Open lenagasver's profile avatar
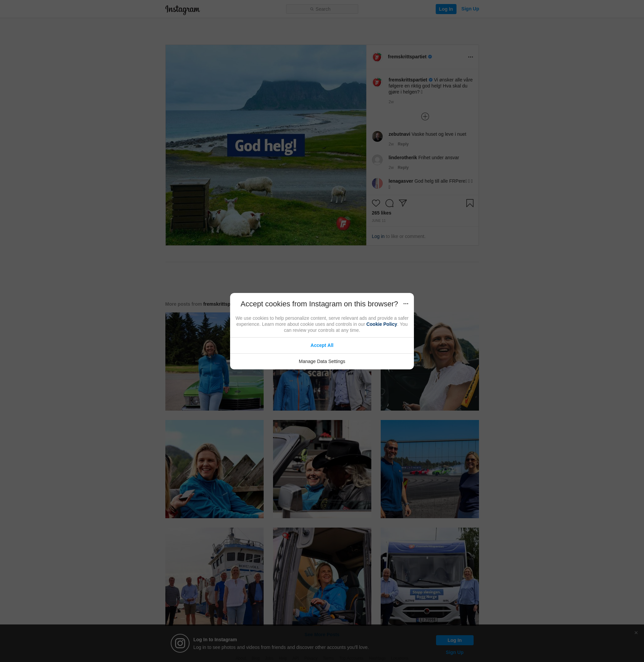644x662 pixels. [x=377, y=183]
